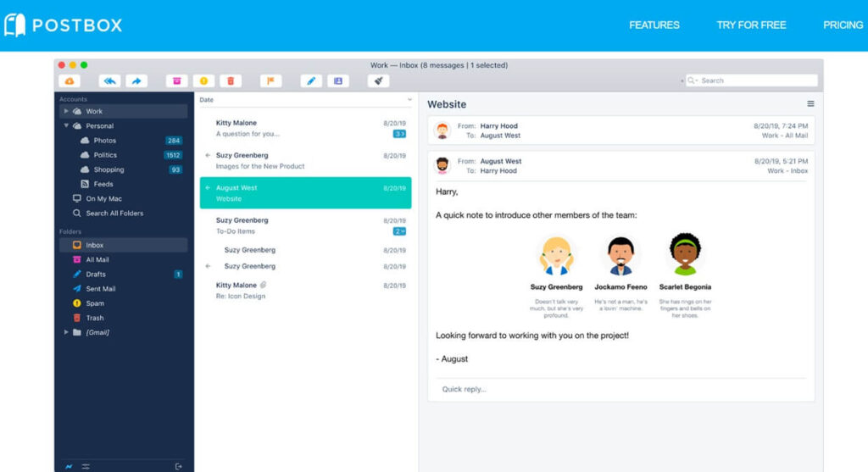Click the 33 thread count on Kitty Malone's message
This screenshot has width=868, height=472.
(x=399, y=134)
